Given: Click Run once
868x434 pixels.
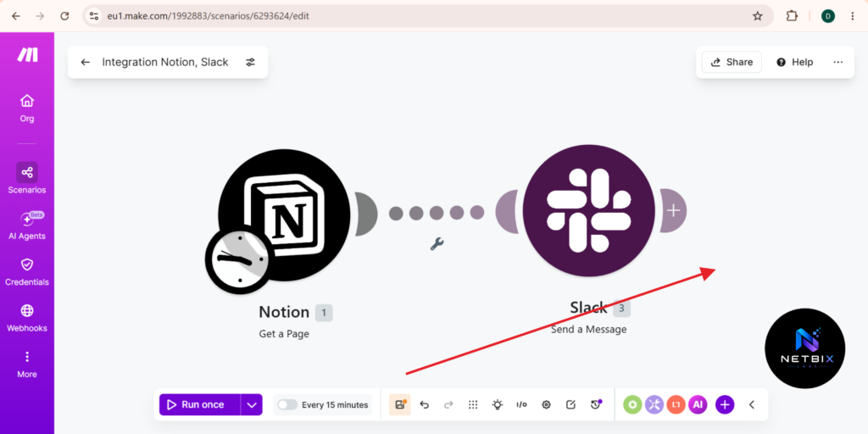Looking at the screenshot, I should point(200,404).
